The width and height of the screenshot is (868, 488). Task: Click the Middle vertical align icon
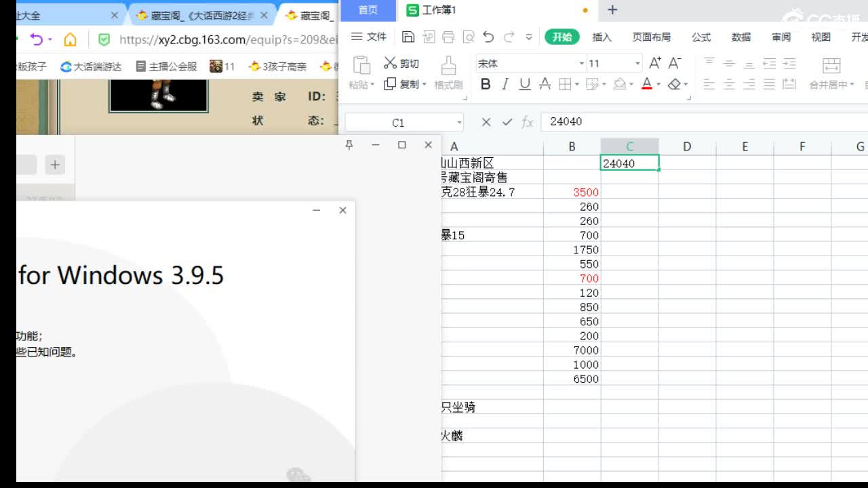[729, 63]
